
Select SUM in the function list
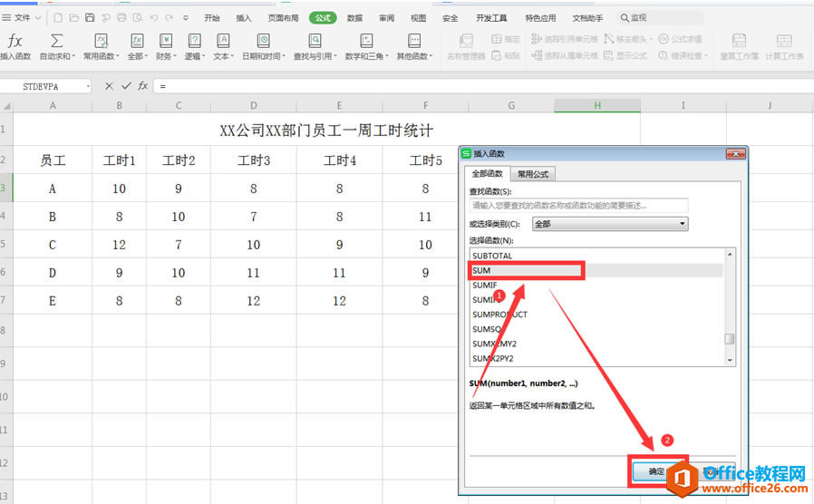pos(596,270)
